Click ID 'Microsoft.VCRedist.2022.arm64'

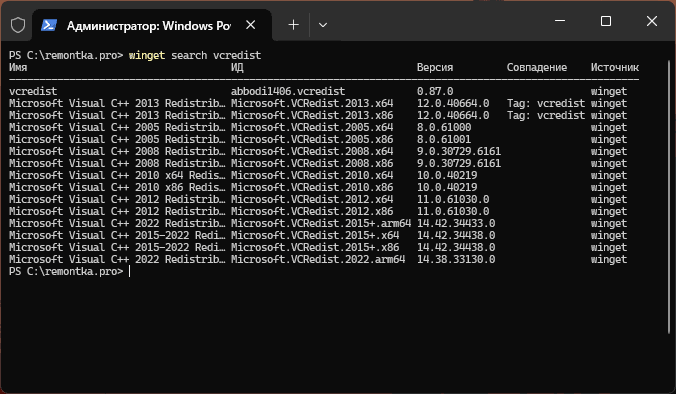pyautogui.click(x=318, y=259)
